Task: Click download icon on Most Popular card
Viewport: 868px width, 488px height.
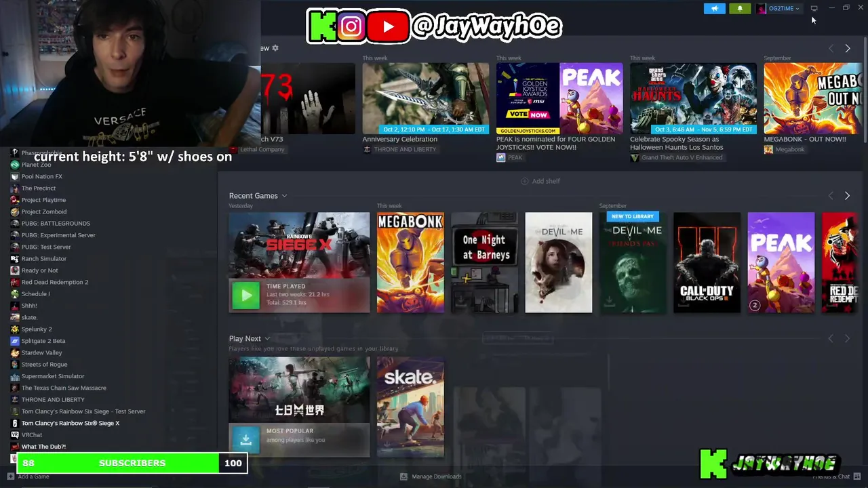Action: [x=245, y=439]
